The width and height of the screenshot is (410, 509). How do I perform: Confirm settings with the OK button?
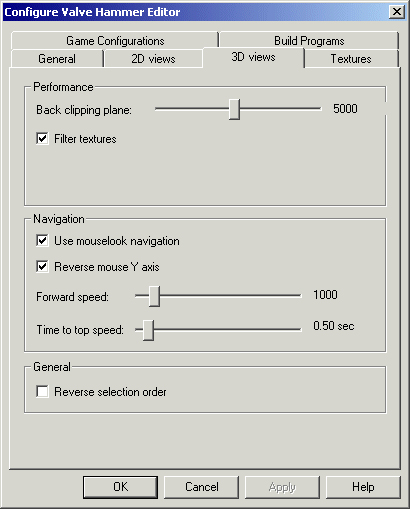click(x=120, y=487)
